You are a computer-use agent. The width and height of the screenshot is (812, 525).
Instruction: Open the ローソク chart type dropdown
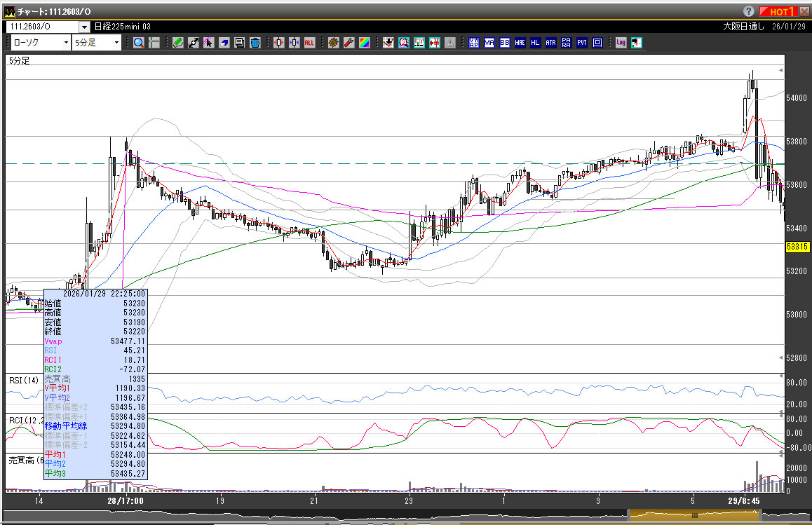click(66, 43)
